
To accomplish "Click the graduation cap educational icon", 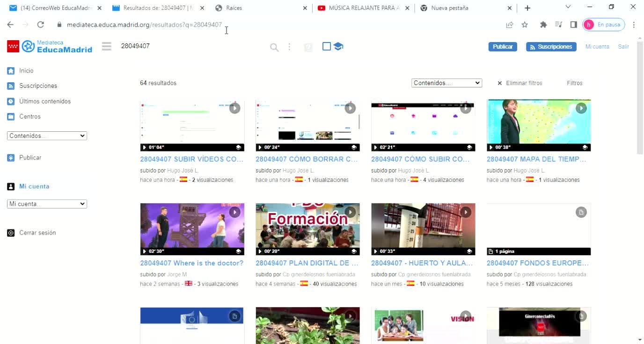I will click(338, 46).
